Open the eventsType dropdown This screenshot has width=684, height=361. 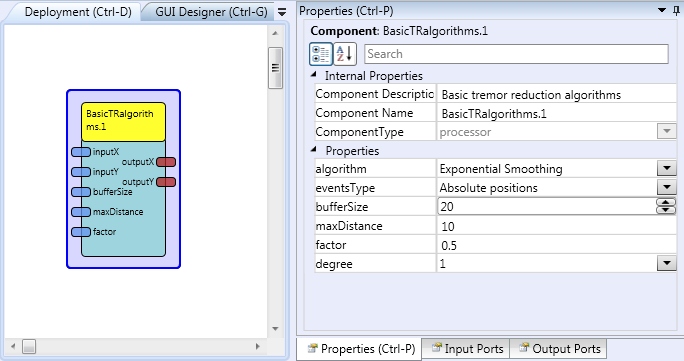pyautogui.click(x=667, y=187)
